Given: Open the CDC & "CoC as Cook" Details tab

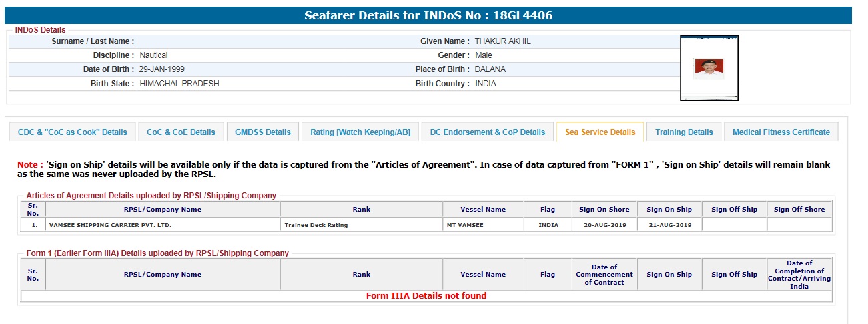Looking at the screenshot, I should tap(72, 132).
